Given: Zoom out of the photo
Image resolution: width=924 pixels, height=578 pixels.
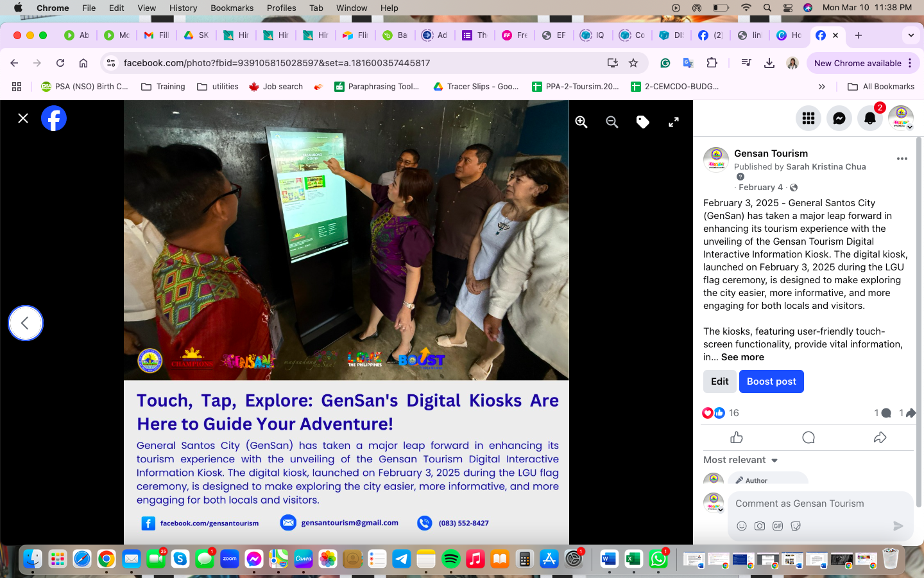Looking at the screenshot, I should [x=612, y=122].
